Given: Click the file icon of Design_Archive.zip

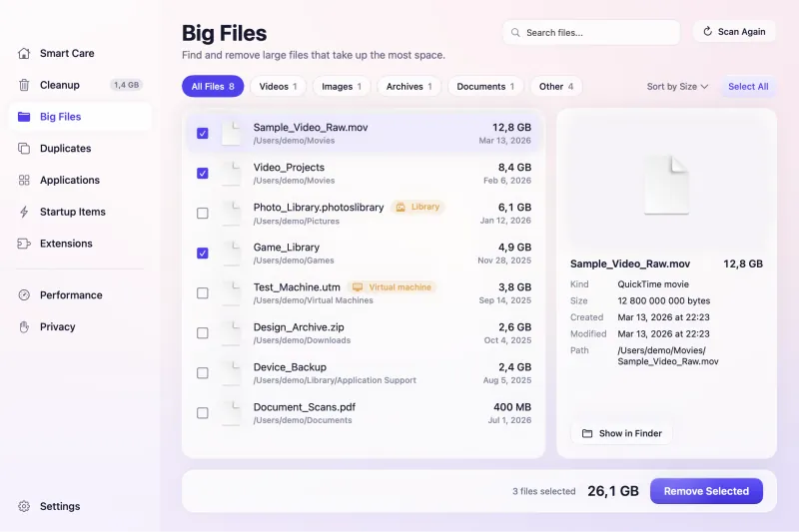Looking at the screenshot, I should pyautogui.click(x=232, y=333).
